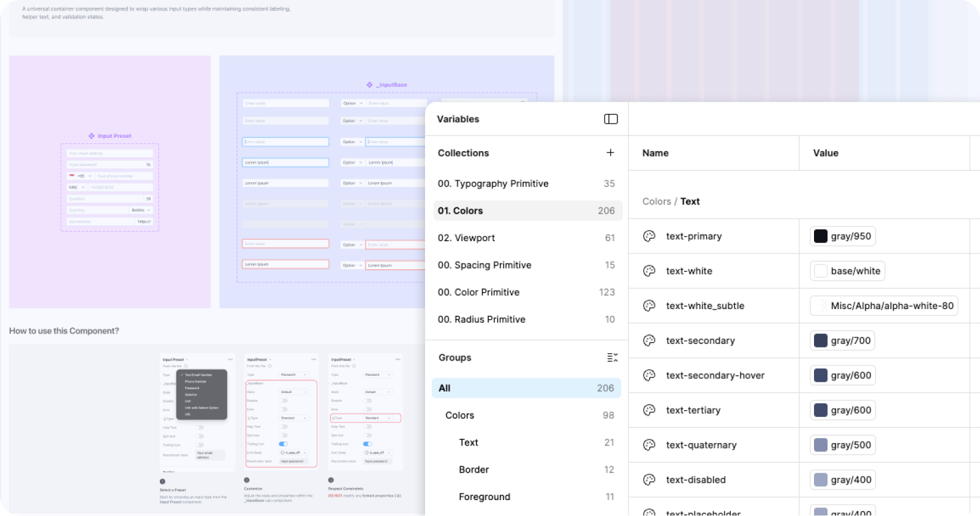Click the collapse groups icon beside Groups

[x=612, y=357]
